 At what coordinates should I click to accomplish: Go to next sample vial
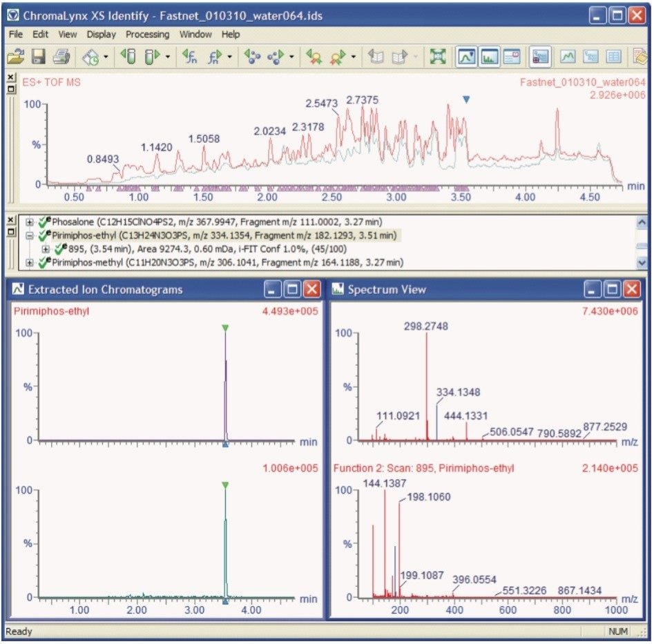[x=152, y=57]
